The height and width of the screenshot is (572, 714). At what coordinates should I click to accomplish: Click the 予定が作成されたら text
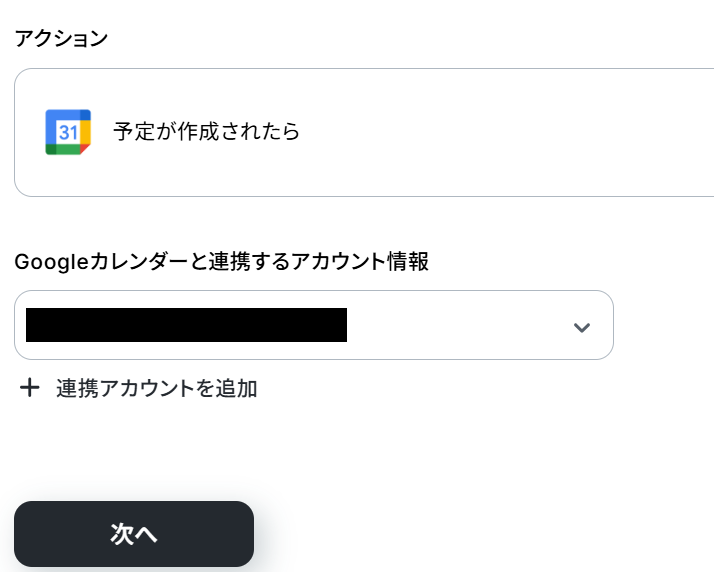(206, 132)
